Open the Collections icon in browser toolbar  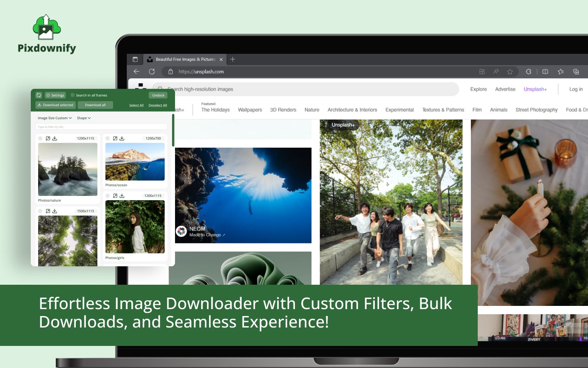pos(576,71)
